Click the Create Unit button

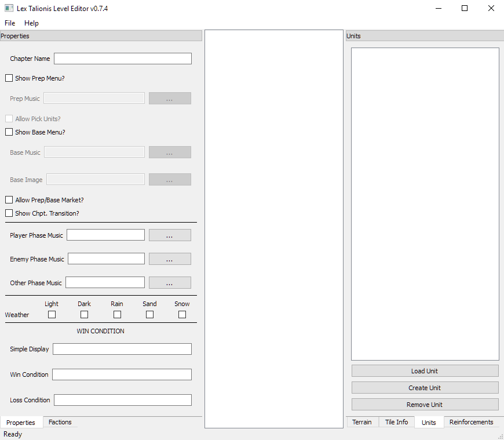(x=425, y=388)
